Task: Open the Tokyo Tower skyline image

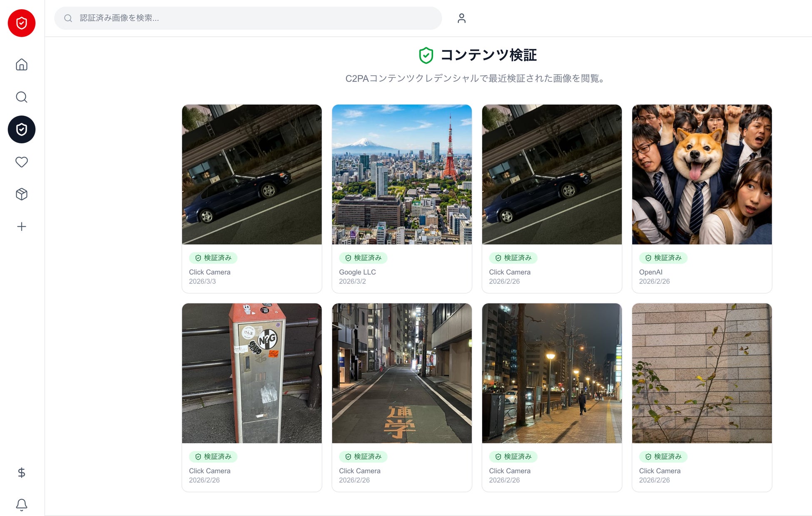Action: coord(402,174)
